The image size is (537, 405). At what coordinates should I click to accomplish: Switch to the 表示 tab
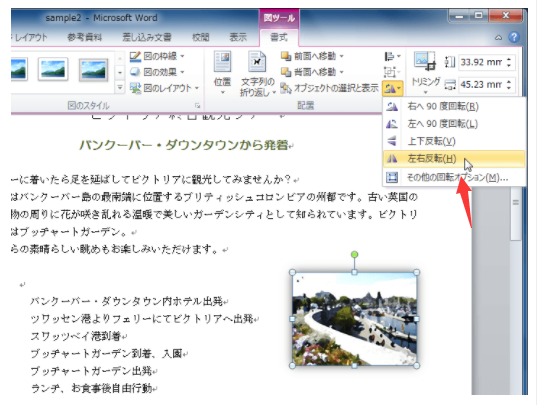[x=238, y=37]
